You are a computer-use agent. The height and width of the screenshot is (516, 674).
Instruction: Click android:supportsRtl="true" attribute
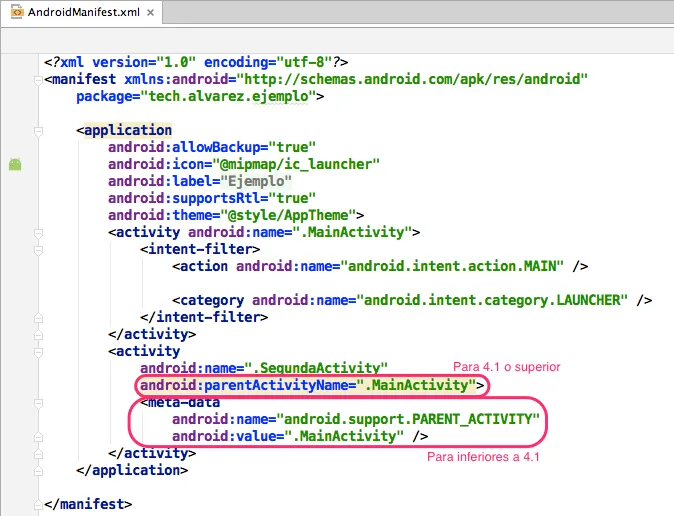point(212,198)
